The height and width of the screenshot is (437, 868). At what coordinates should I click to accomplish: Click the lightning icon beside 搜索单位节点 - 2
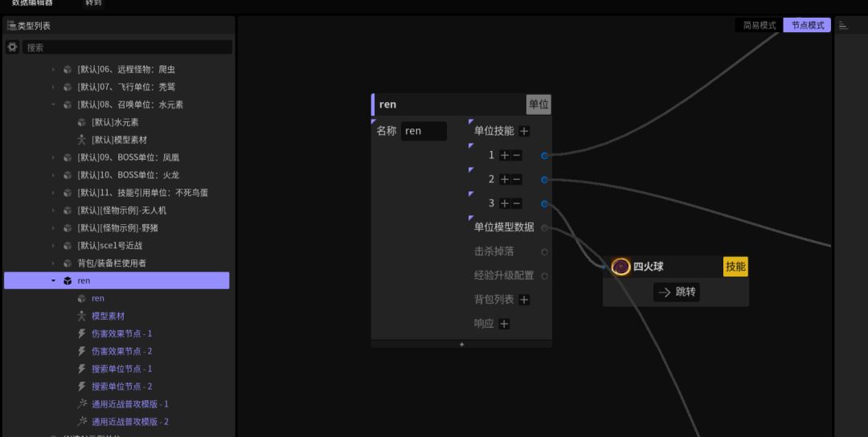click(x=81, y=386)
